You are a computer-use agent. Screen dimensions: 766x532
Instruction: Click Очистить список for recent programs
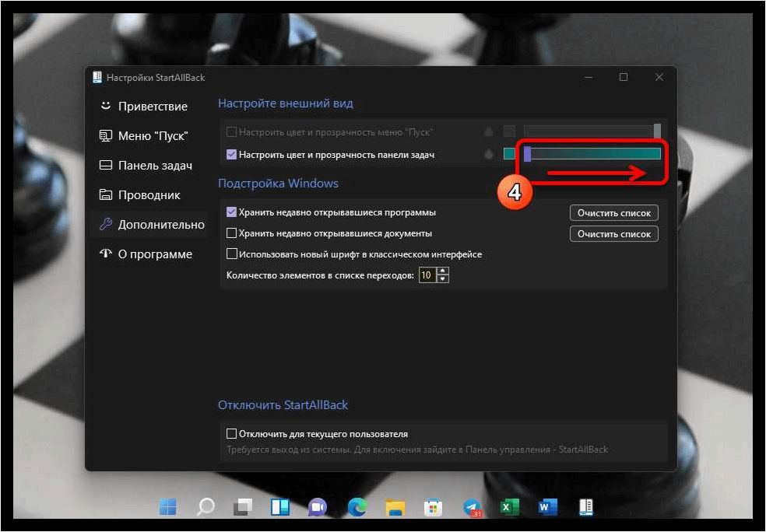614,213
